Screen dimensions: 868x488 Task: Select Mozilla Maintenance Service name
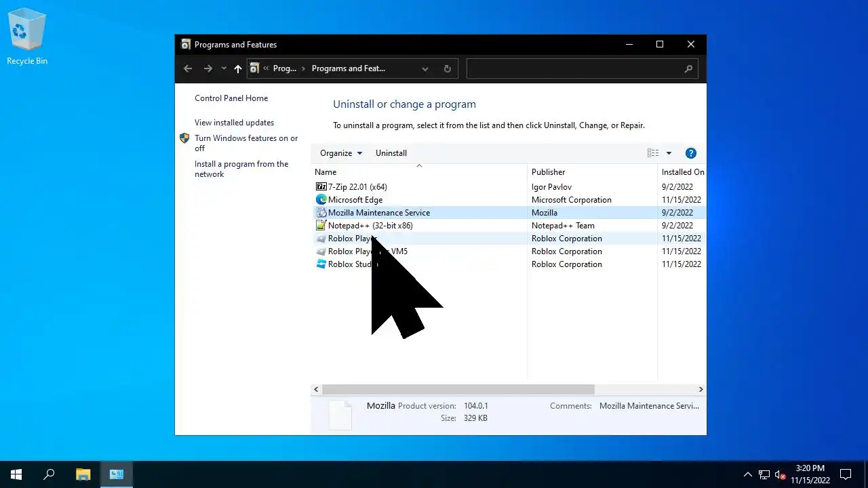379,212
